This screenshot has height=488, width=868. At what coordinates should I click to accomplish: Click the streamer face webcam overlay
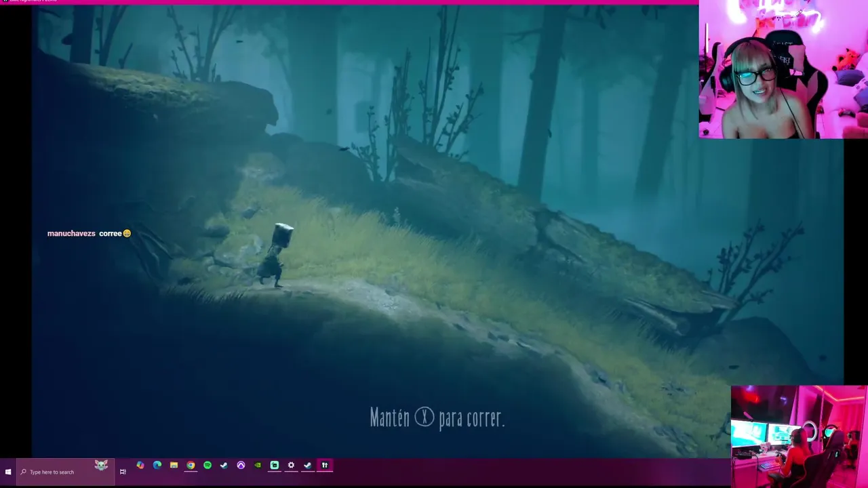[783, 69]
